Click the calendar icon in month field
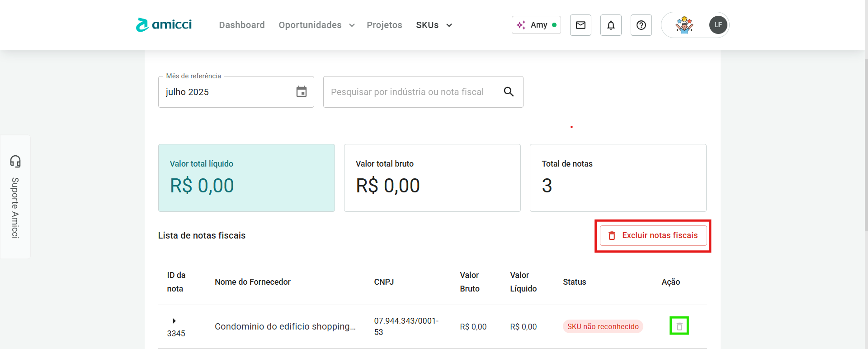Image resolution: width=868 pixels, height=349 pixels. point(302,92)
